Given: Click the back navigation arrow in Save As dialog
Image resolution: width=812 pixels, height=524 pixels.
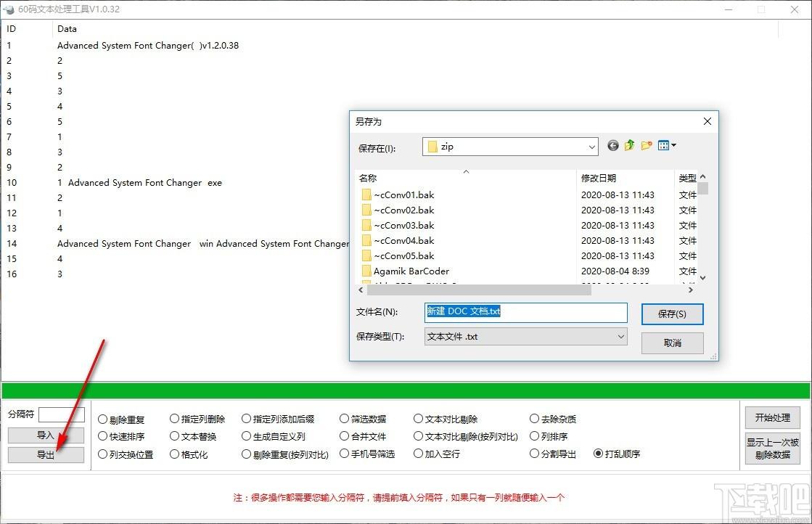Looking at the screenshot, I should [612, 145].
